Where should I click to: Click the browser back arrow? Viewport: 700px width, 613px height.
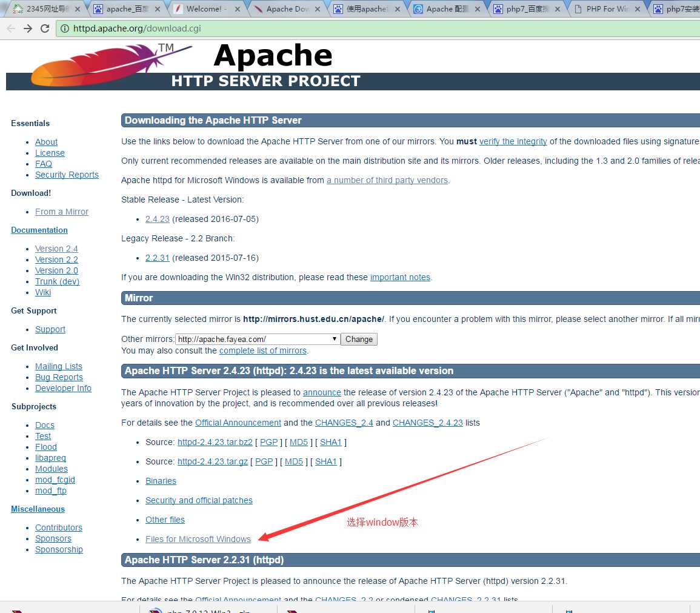[x=11, y=28]
